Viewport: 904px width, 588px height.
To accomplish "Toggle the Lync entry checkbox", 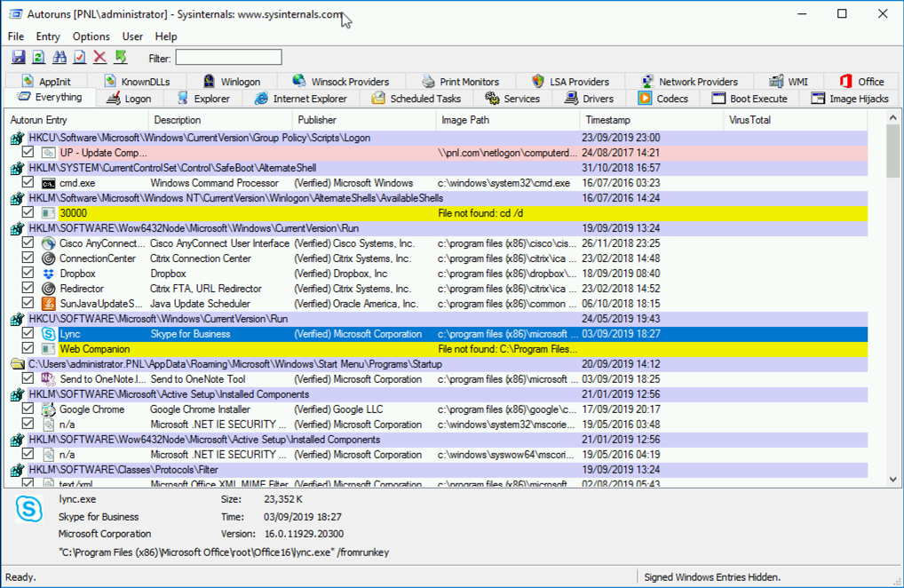I will click(x=28, y=332).
